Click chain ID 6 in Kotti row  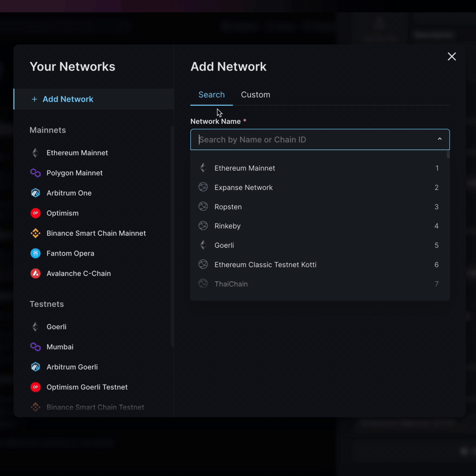(x=436, y=265)
